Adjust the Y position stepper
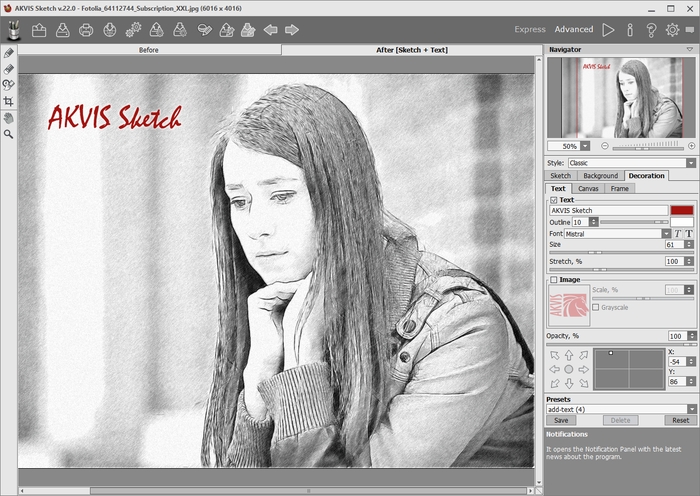The height and width of the screenshot is (496, 700). pos(691,381)
